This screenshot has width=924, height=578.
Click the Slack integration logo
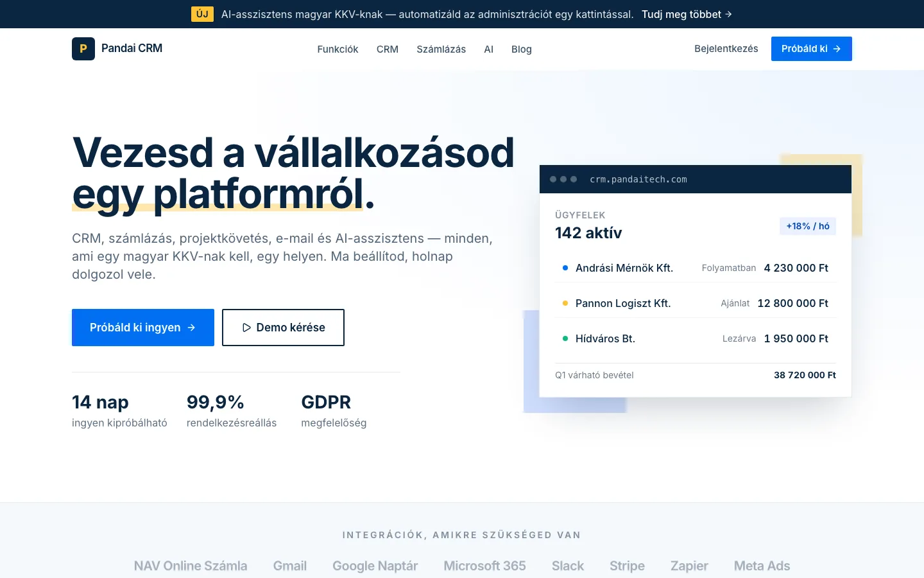click(x=568, y=566)
